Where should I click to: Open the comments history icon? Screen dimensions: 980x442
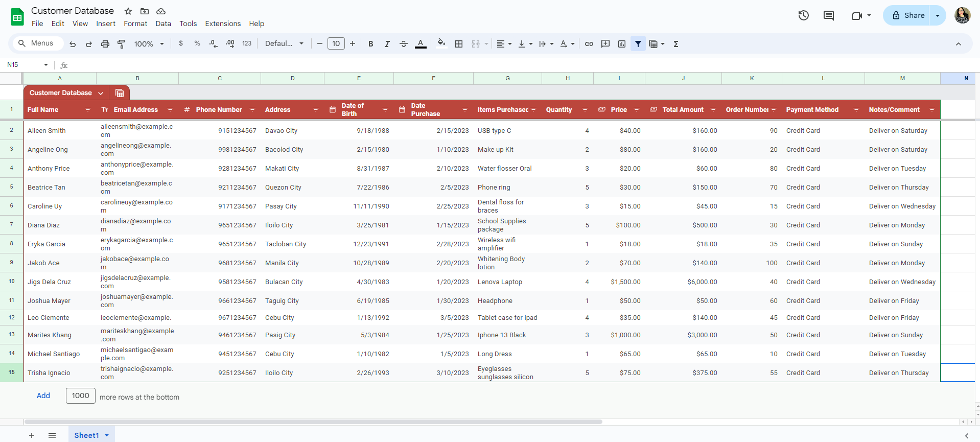tap(829, 15)
